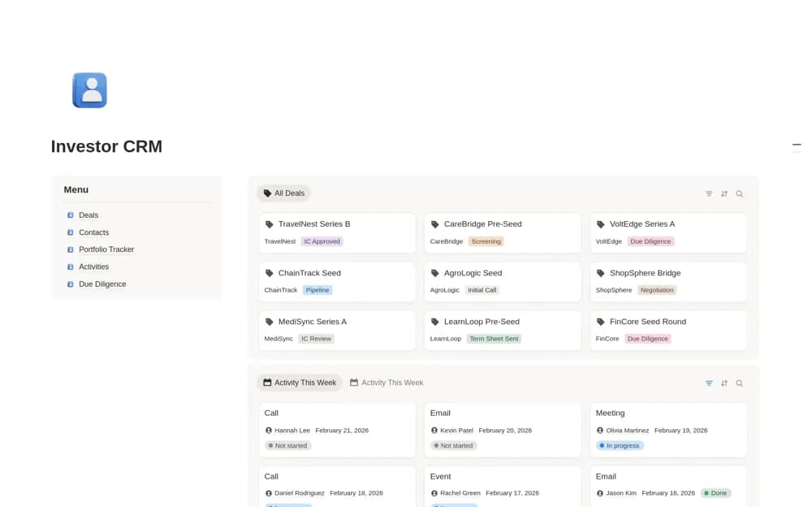Click tag icon on ChainTrack Seed card
The height and width of the screenshot is (507, 812).
point(270,273)
